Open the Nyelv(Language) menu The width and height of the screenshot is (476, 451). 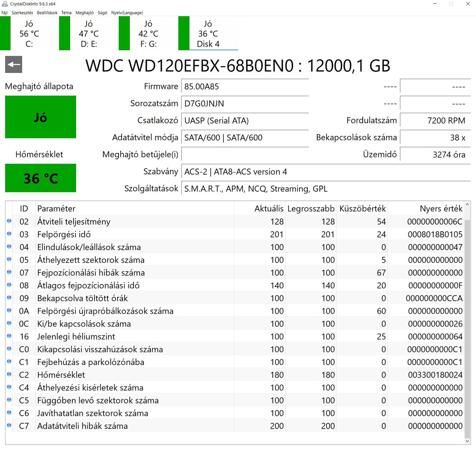coord(127,13)
